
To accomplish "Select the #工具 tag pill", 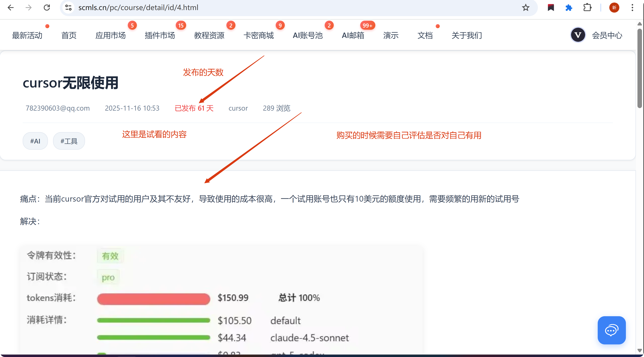I will tap(69, 141).
